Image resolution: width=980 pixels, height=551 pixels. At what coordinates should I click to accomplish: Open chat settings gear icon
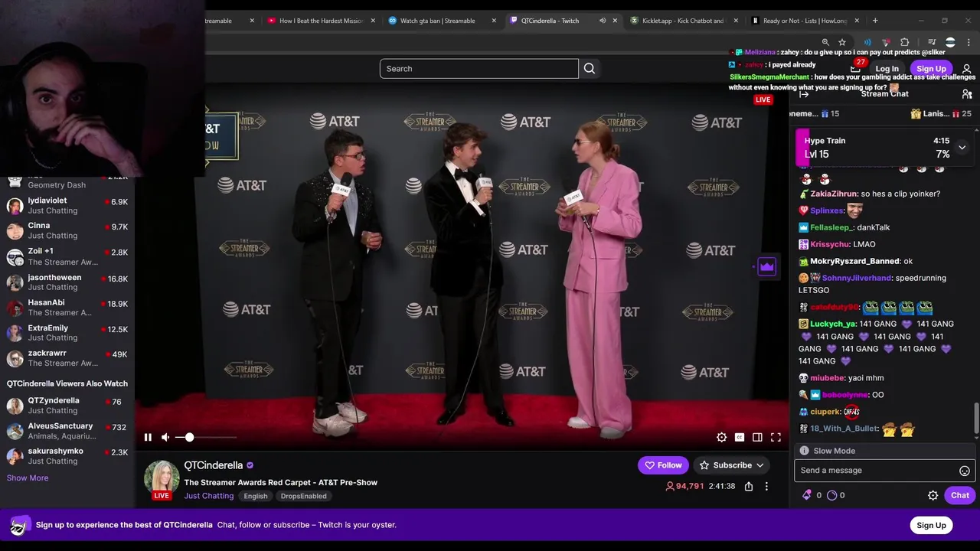point(933,495)
